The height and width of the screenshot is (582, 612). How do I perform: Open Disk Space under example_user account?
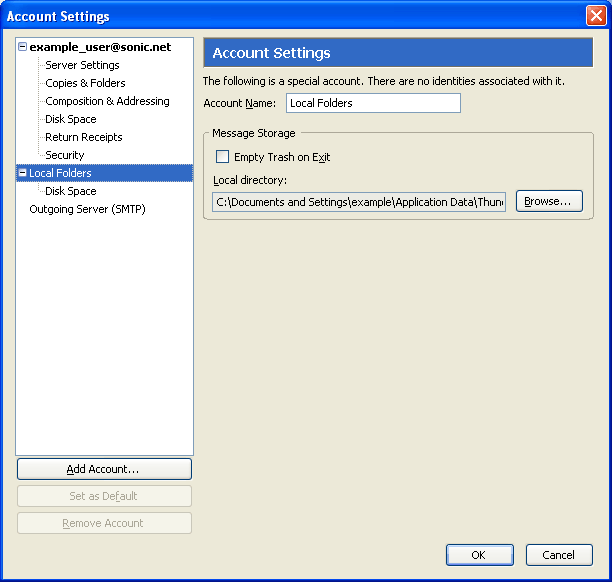[71, 119]
